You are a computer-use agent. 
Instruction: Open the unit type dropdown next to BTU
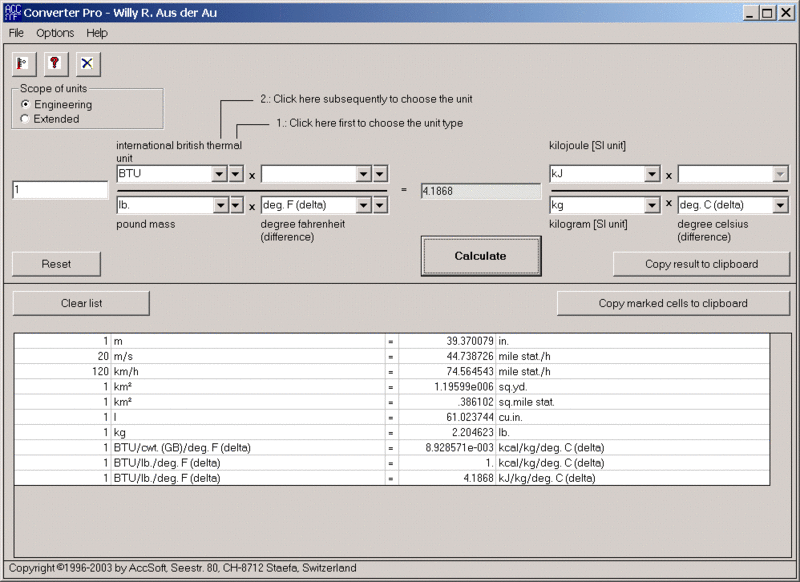236,174
